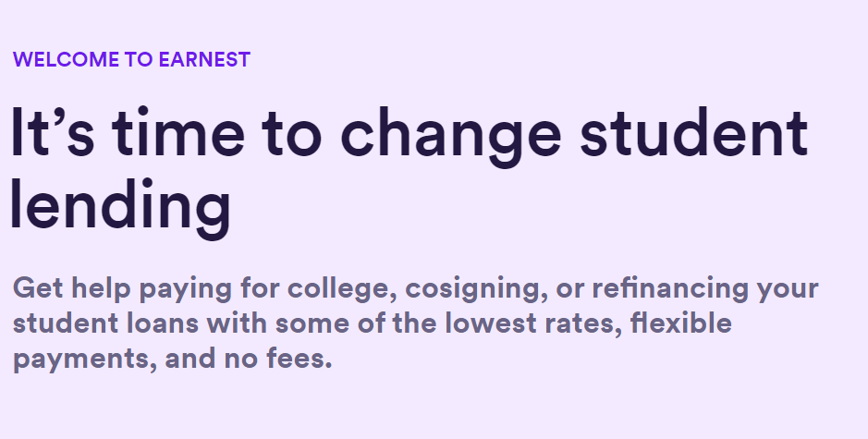Click the word "payments" in the last line

click(80, 359)
